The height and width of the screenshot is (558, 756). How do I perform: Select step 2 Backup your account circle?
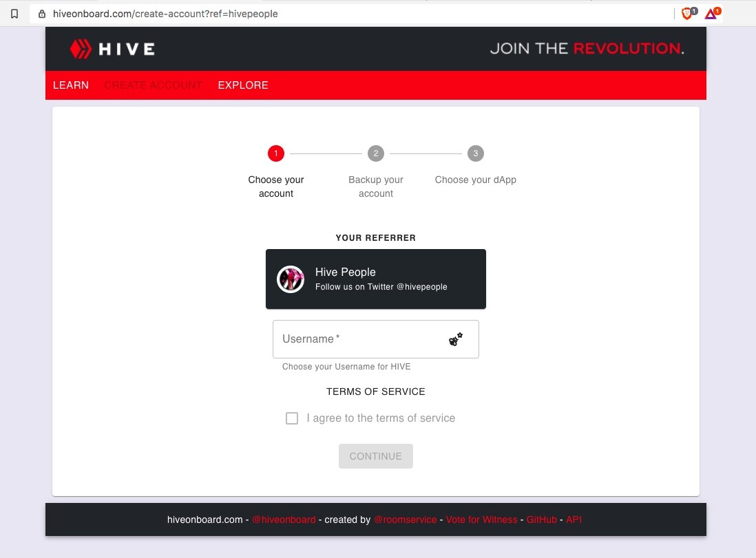coord(375,153)
